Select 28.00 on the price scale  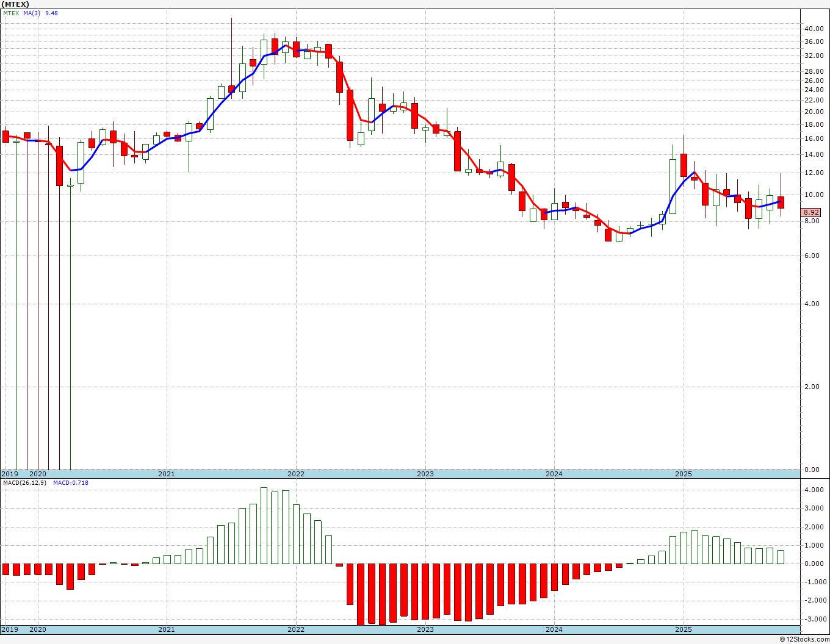click(x=814, y=71)
